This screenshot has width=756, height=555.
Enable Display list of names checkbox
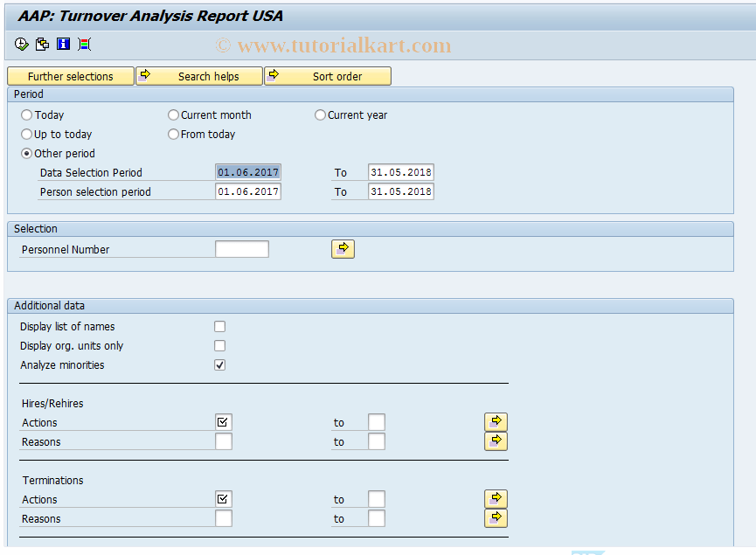(219, 326)
